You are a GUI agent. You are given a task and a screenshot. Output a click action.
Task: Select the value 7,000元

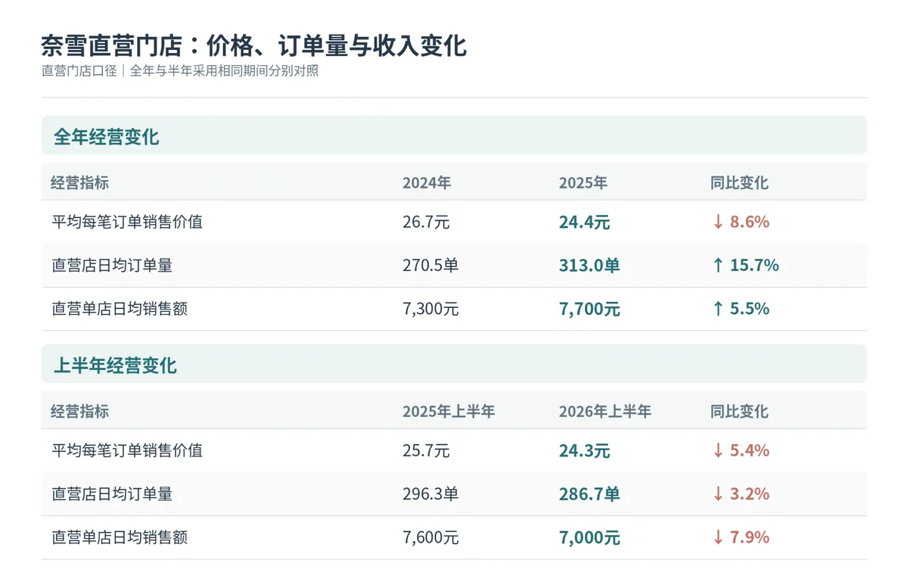pyautogui.click(x=589, y=537)
